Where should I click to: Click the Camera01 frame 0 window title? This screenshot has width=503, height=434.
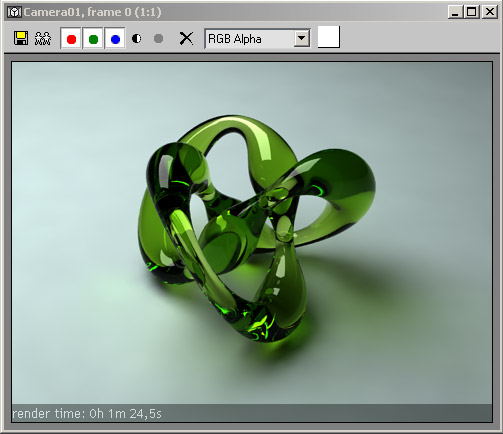pos(92,12)
